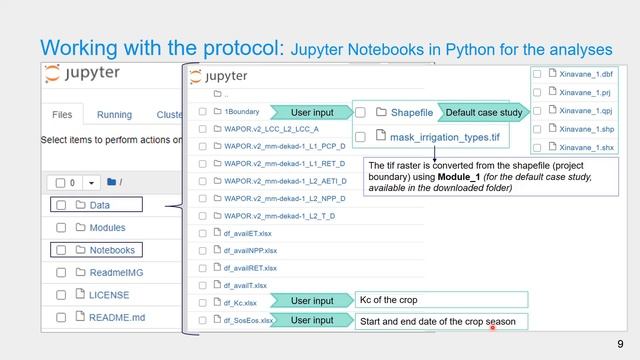The width and height of the screenshot is (640, 360).
Task: Open the ReadmeIMG folder link
Action: click(116, 272)
